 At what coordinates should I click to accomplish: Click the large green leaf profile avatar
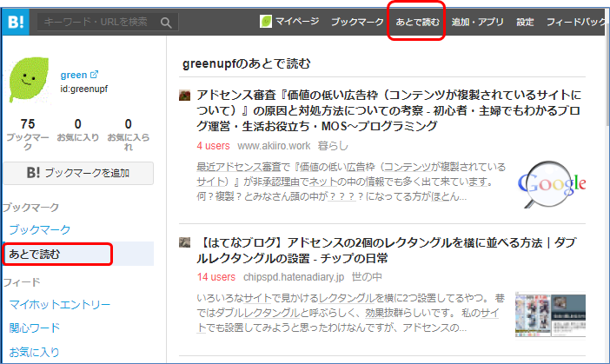pyautogui.click(x=30, y=80)
